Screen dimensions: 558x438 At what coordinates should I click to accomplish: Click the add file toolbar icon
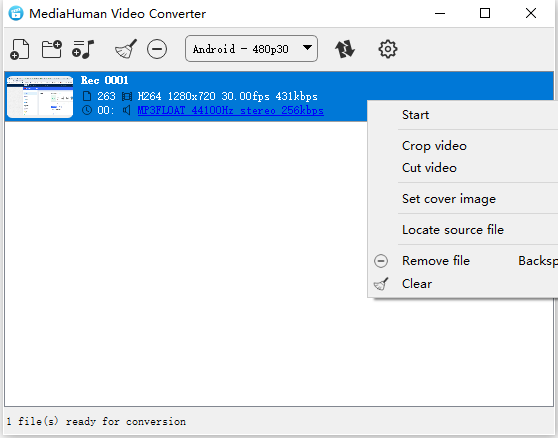point(20,49)
